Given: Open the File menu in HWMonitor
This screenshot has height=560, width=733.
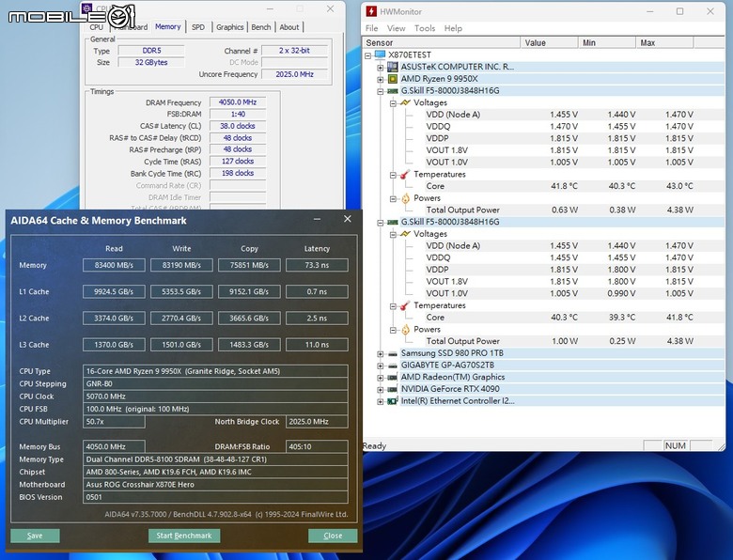Looking at the screenshot, I should 371,28.
